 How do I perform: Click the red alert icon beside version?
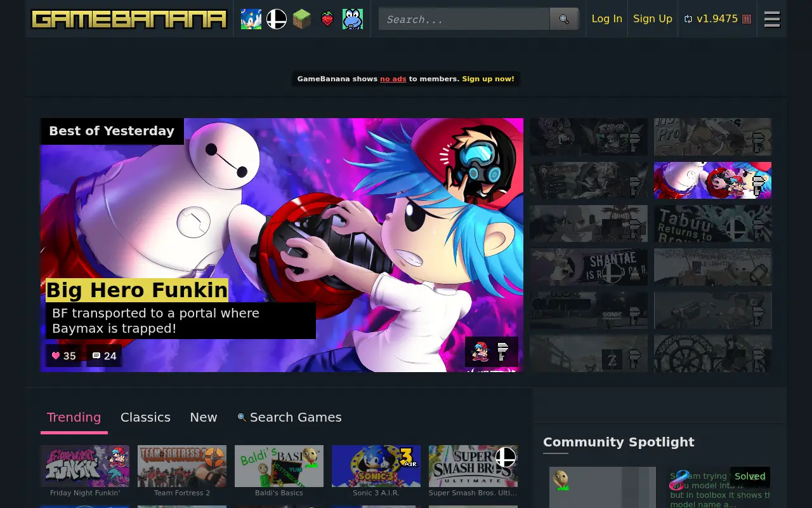[747, 19]
